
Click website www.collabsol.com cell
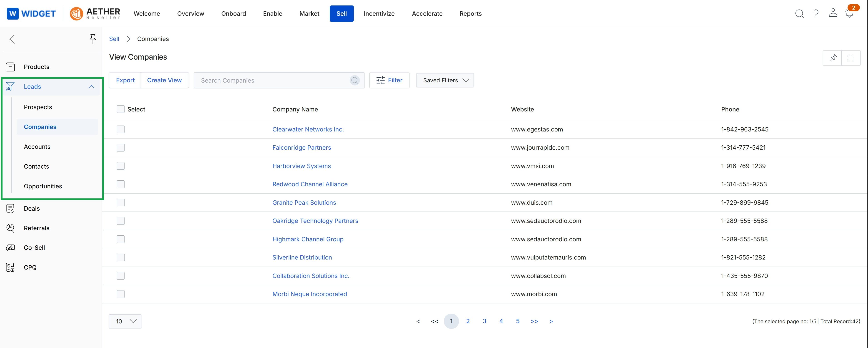539,276
